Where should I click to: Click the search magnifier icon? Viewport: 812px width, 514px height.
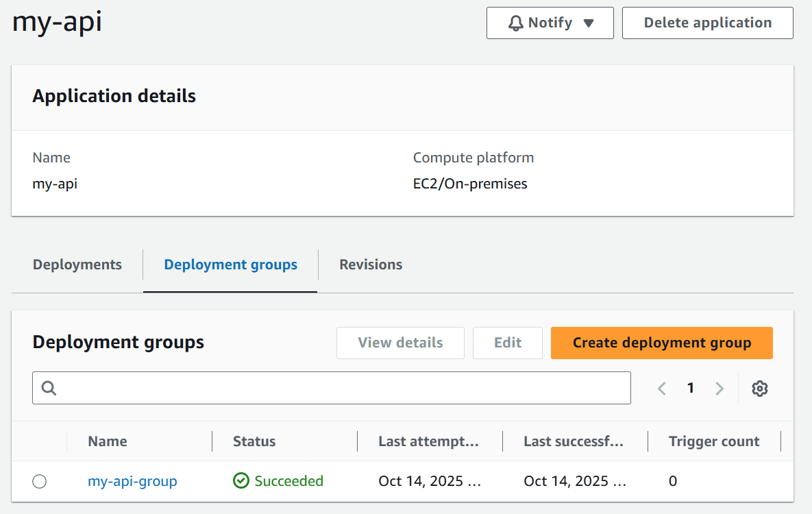click(48, 388)
